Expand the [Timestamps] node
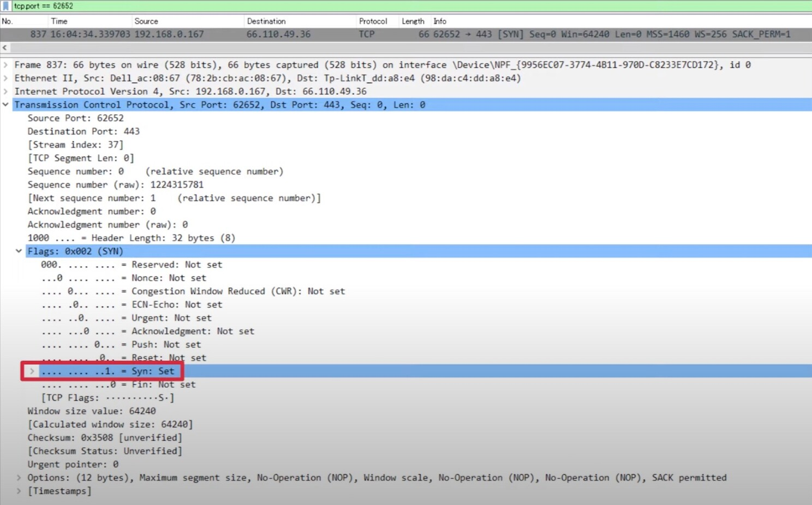This screenshot has height=505, width=812. (19, 491)
